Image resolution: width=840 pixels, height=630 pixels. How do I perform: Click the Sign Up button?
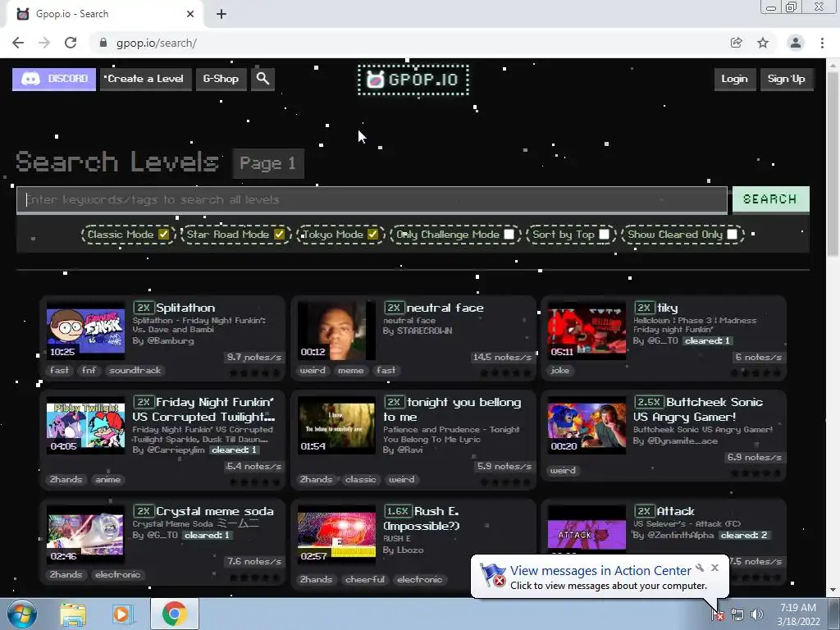[786, 79]
